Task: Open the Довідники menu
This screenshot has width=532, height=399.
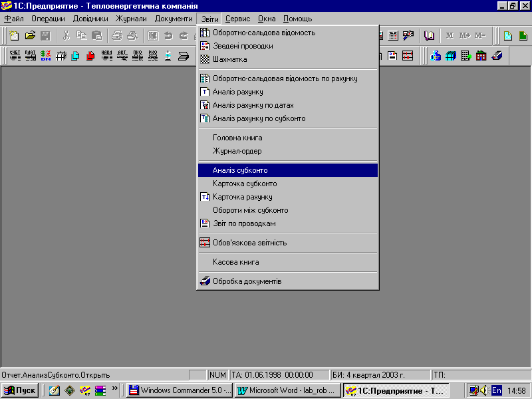Action: pyautogui.click(x=90, y=19)
